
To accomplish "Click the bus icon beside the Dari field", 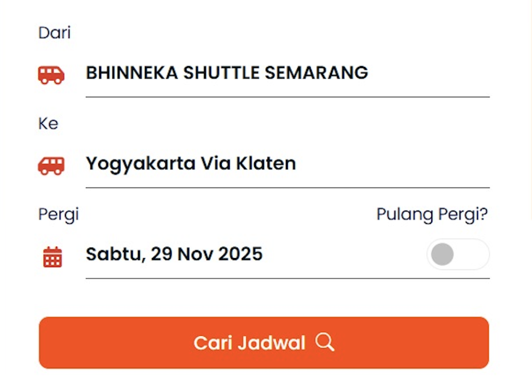I will [x=51, y=75].
